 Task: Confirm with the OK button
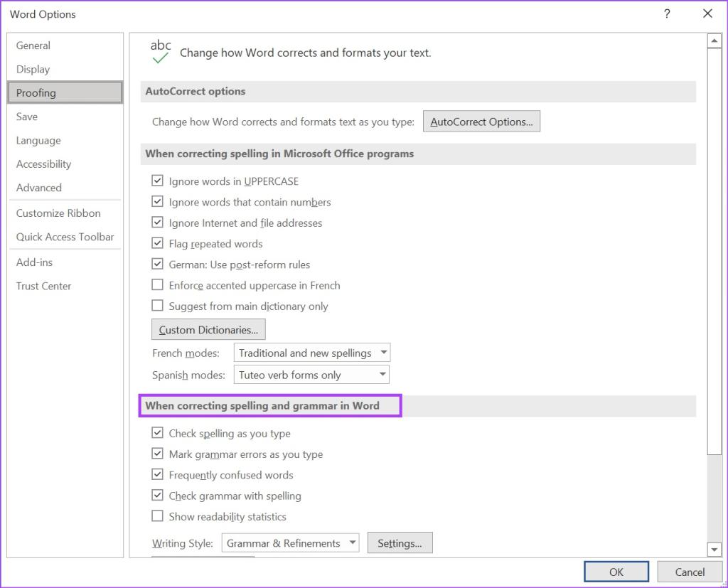(616, 572)
